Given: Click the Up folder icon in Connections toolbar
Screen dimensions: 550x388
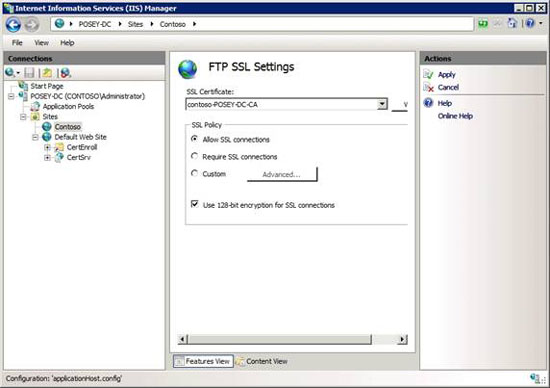Looking at the screenshot, I should pos(47,73).
